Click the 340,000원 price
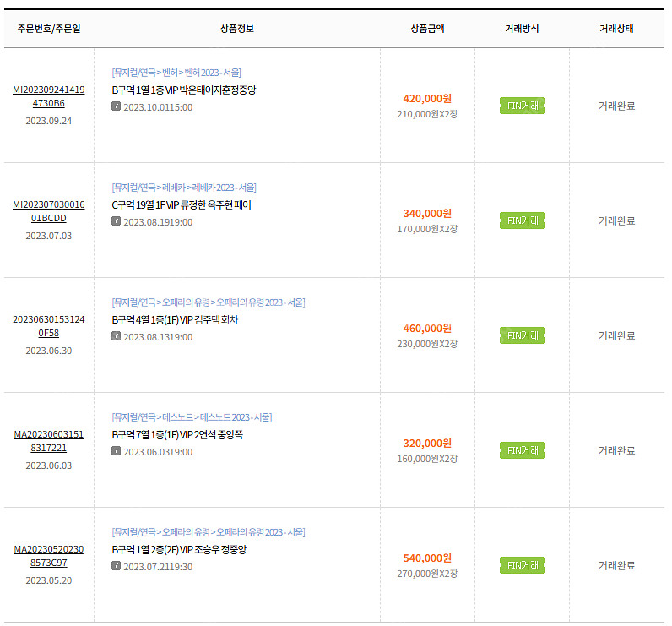The width and height of the screenshot is (672, 626). pyautogui.click(x=427, y=214)
